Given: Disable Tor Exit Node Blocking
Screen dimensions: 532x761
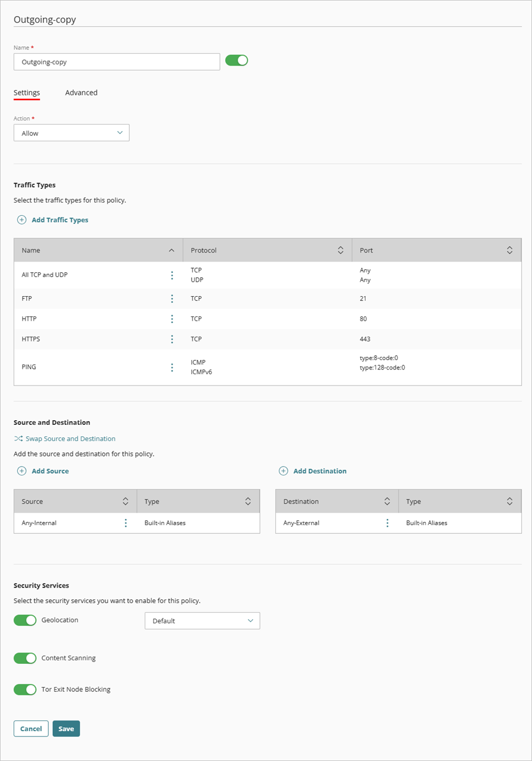Looking at the screenshot, I should click(24, 689).
